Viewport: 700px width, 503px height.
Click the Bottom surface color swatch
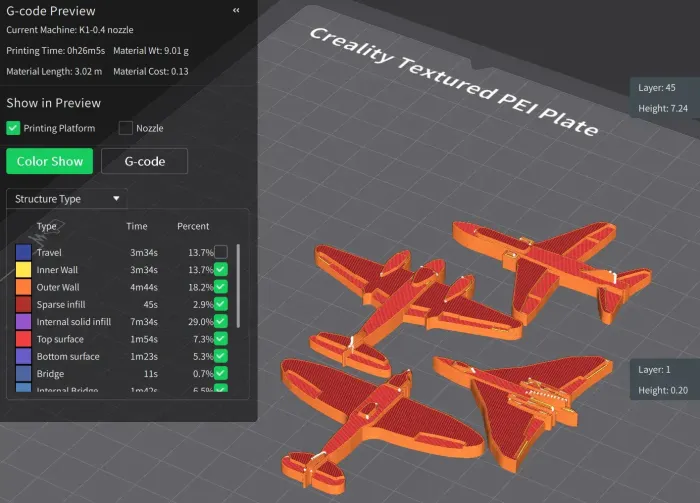click(23, 356)
